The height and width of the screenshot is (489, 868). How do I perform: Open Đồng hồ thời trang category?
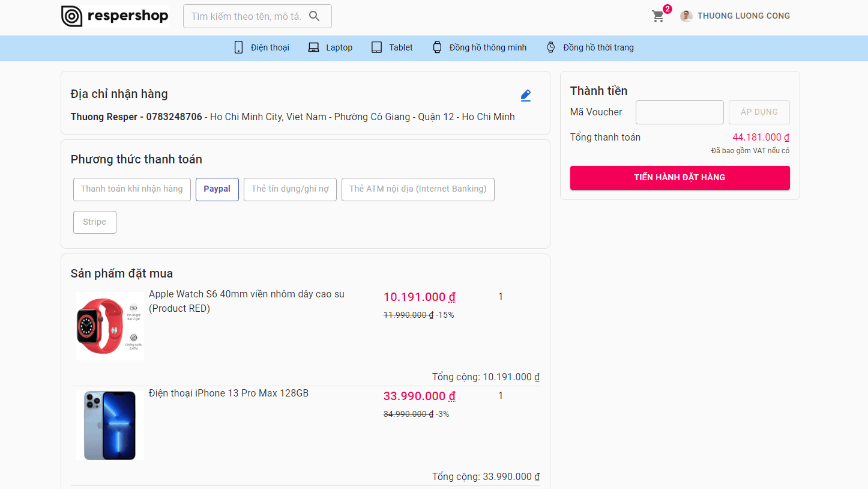tap(598, 47)
